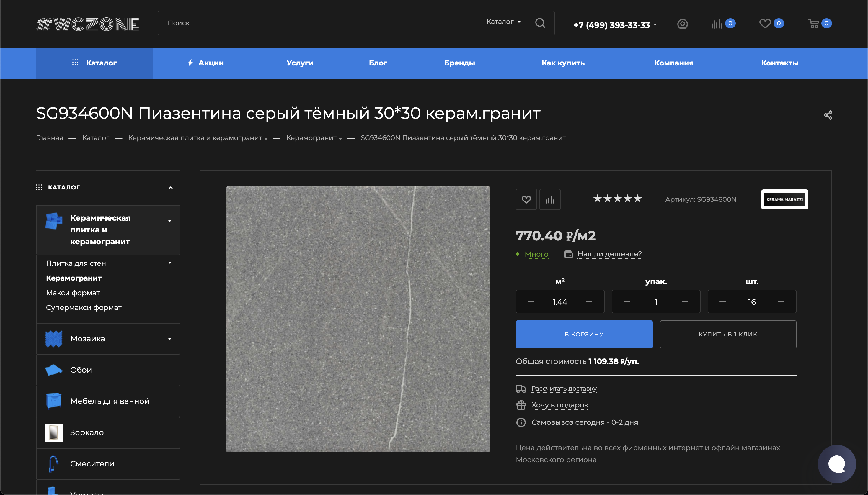This screenshot has width=868, height=495.
Task: Open the chat bubble widget
Action: pyautogui.click(x=836, y=464)
